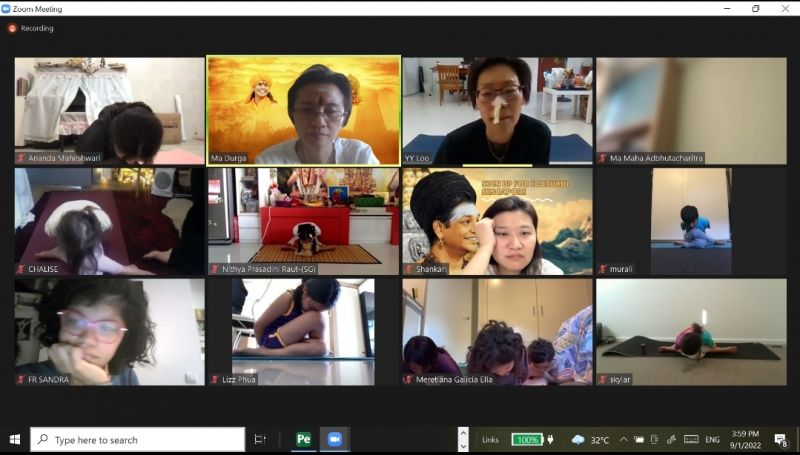Click muted mic icon of Ananda Maheshwari
The width and height of the screenshot is (800, 455).
[x=21, y=158]
